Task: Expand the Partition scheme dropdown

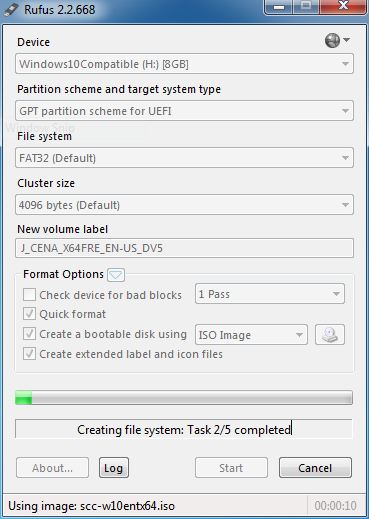Action: click(x=184, y=111)
